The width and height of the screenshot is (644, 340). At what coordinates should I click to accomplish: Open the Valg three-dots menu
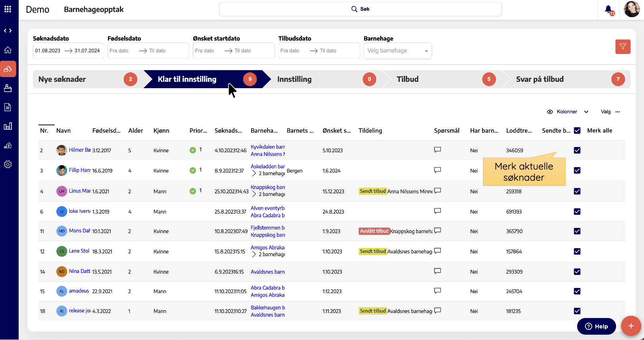click(x=617, y=112)
